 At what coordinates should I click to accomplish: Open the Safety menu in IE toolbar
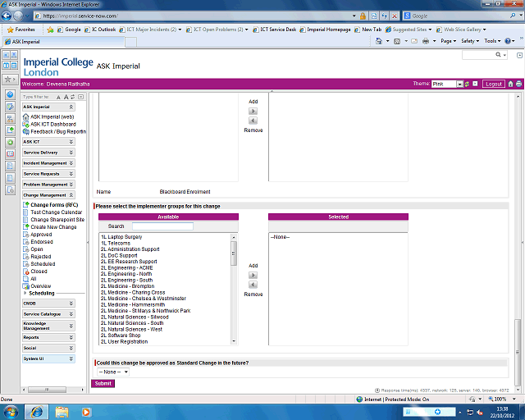[471, 41]
